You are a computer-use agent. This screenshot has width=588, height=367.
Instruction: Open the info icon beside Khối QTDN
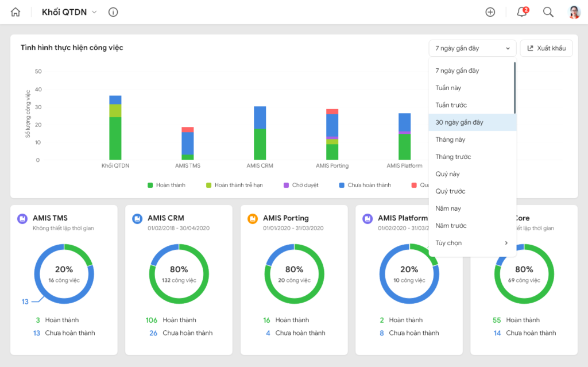113,12
